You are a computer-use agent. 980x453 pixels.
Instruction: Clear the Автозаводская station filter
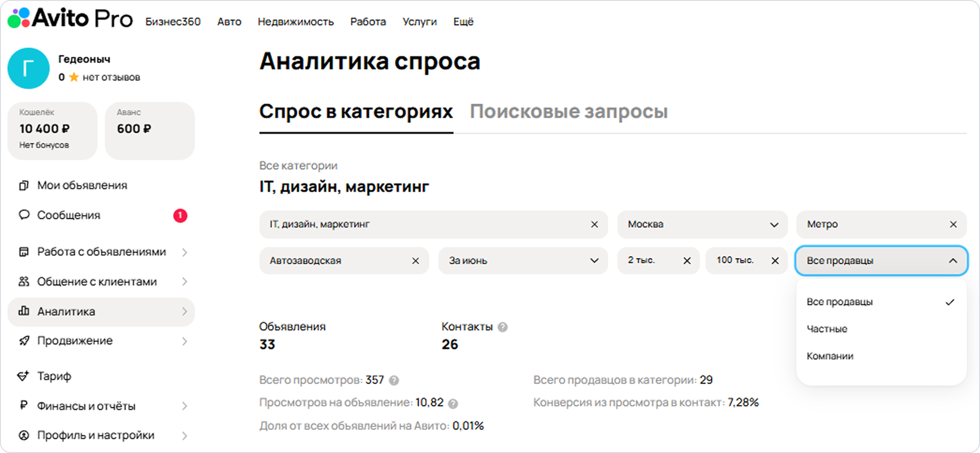[416, 261]
